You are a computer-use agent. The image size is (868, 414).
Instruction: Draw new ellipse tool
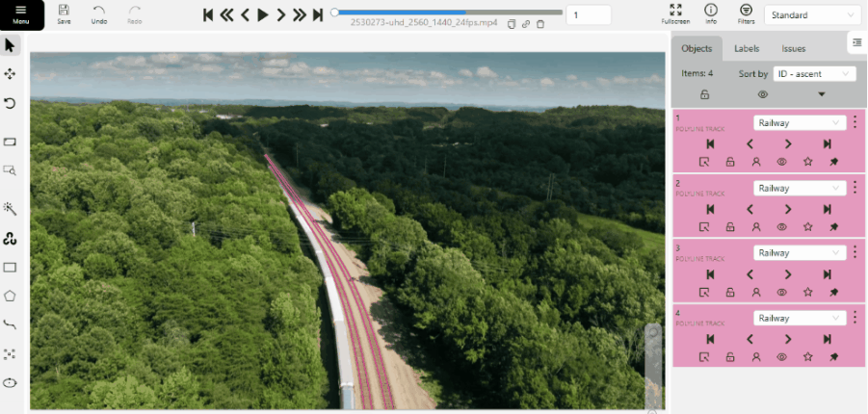tap(10, 383)
